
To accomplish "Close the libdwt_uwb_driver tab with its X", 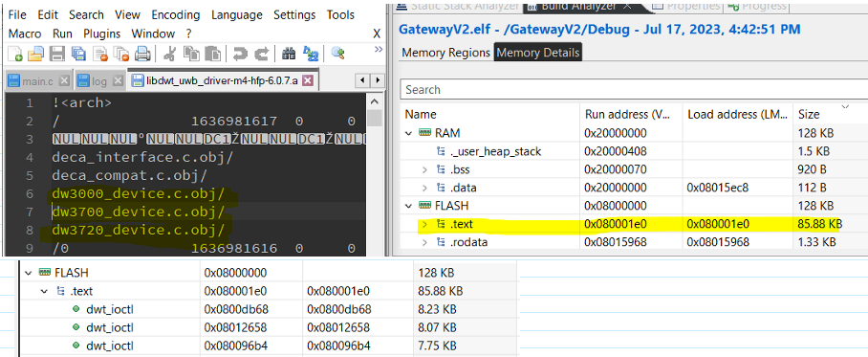I will pos(308,81).
